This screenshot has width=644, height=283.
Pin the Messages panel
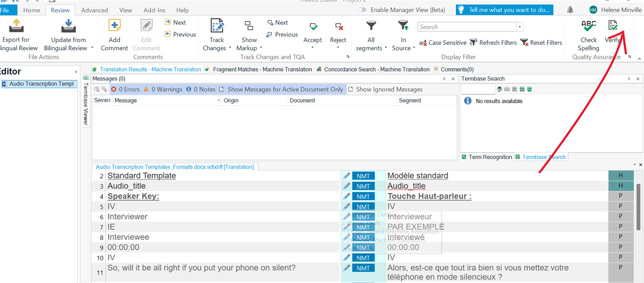(444, 79)
